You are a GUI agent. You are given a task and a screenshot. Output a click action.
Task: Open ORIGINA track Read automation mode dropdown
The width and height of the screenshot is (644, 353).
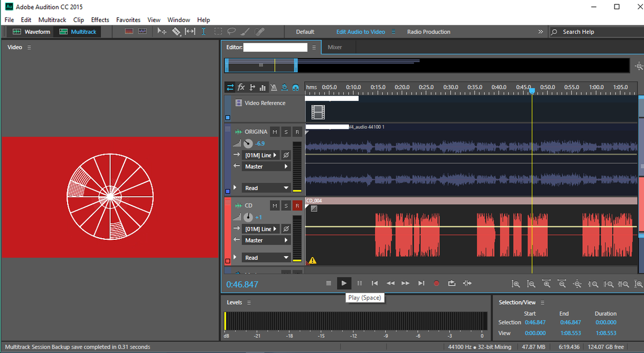pyautogui.click(x=266, y=188)
